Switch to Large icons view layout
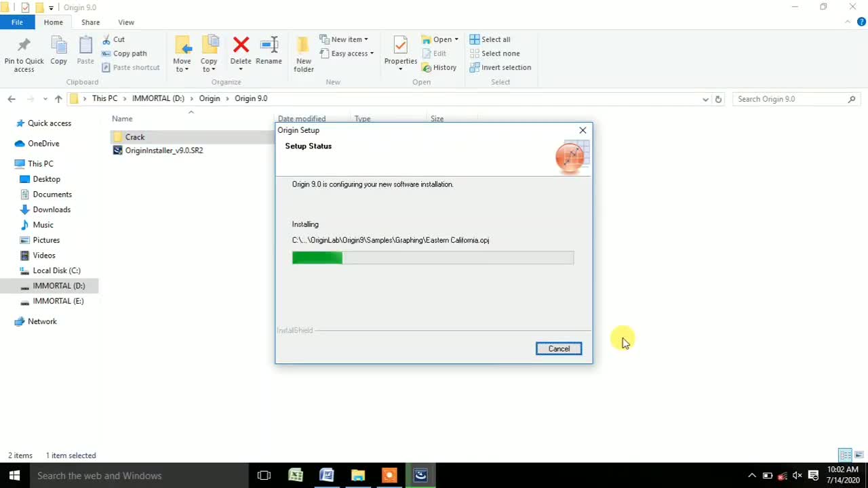The height and width of the screenshot is (488, 868). coord(859,455)
